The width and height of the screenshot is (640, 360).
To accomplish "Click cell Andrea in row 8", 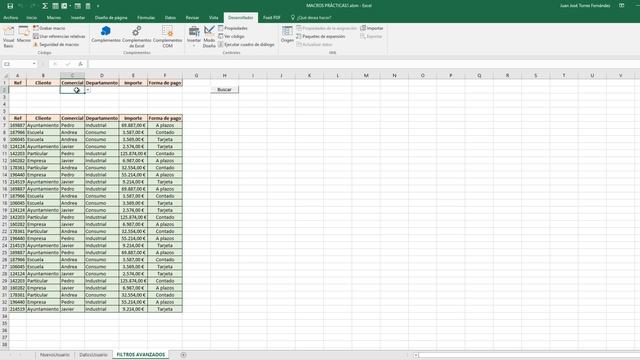I will [72, 132].
